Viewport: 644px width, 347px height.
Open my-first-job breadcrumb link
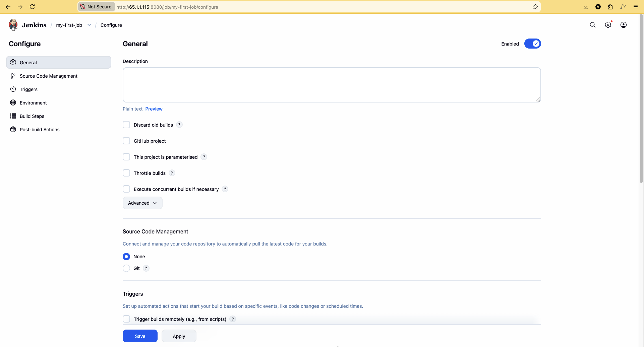(69, 25)
